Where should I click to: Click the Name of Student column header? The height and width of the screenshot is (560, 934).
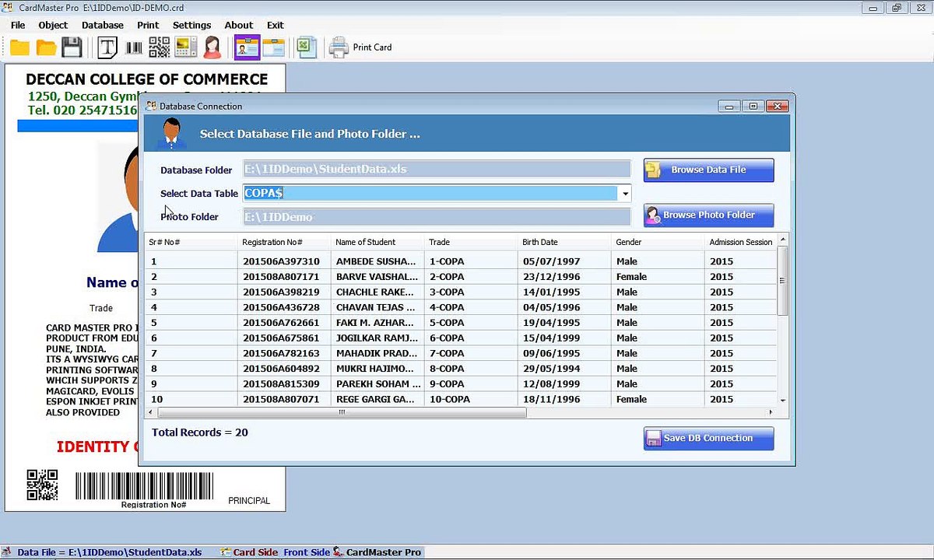[377, 242]
